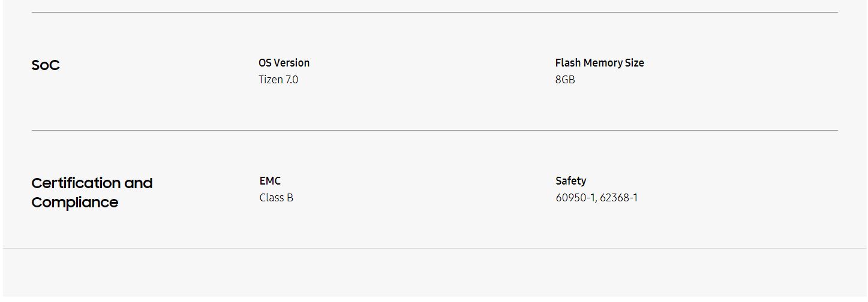The image size is (868, 302).
Task: Click the divider line above the SoC section
Action: 434,12
